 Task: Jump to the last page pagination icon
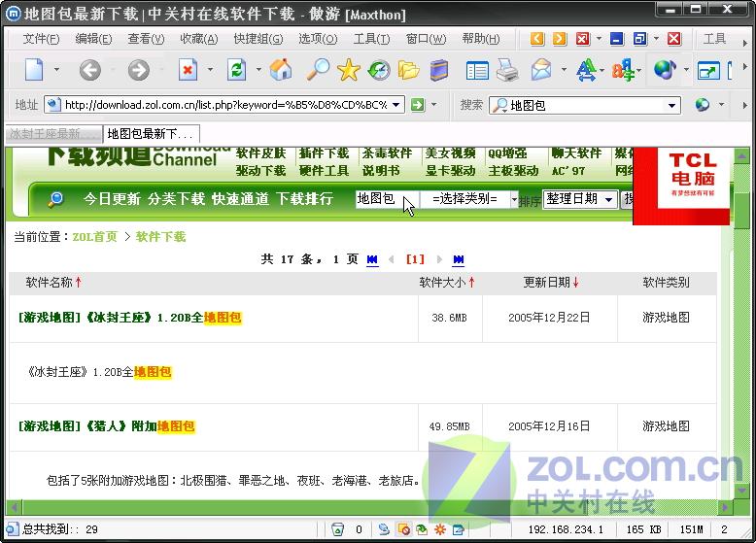[x=459, y=259]
